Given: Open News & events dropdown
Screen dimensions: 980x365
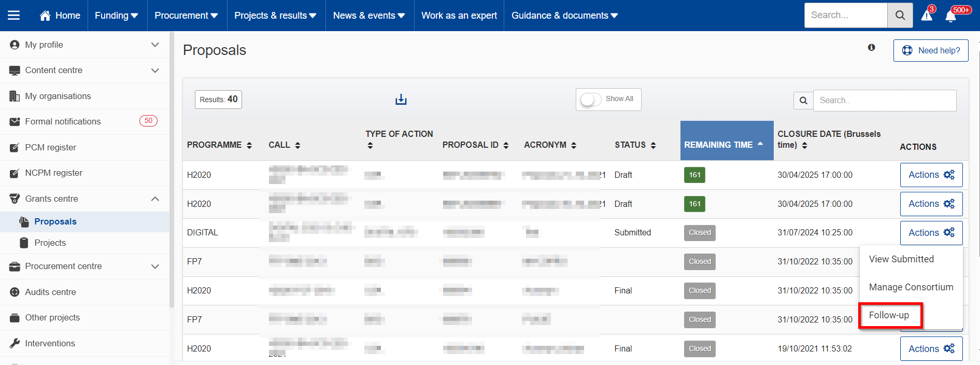Looking at the screenshot, I should pos(369,16).
